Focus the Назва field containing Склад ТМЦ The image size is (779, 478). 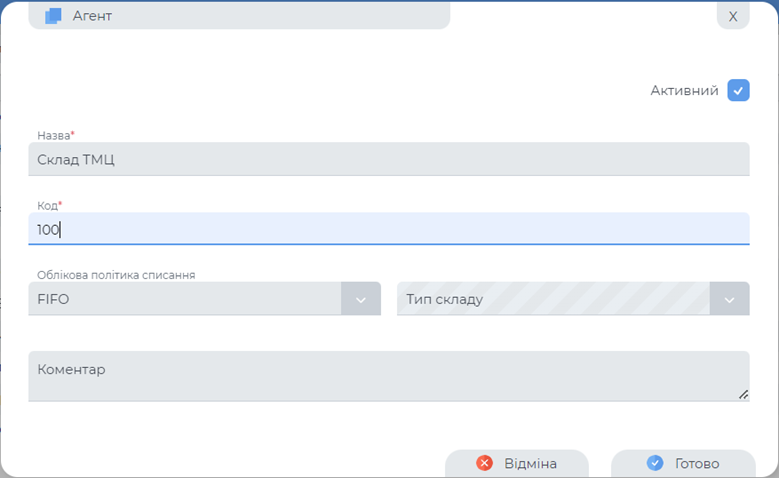[x=388, y=159]
